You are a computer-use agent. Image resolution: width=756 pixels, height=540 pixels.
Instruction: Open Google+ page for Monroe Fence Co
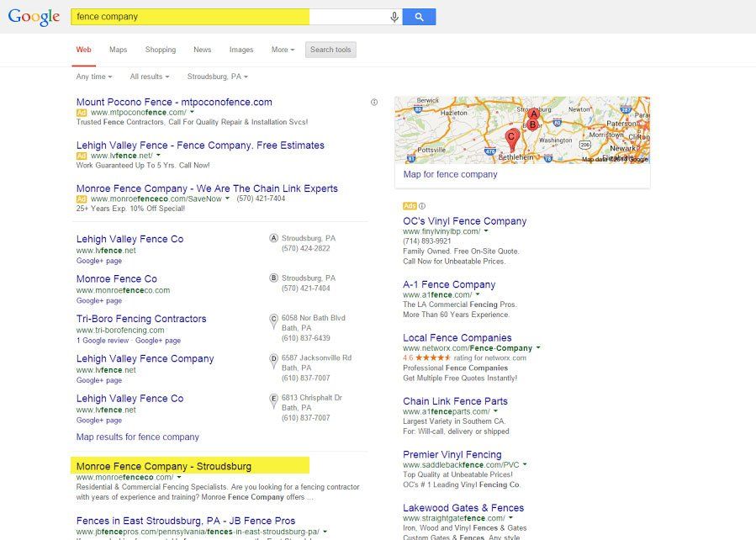coord(99,300)
